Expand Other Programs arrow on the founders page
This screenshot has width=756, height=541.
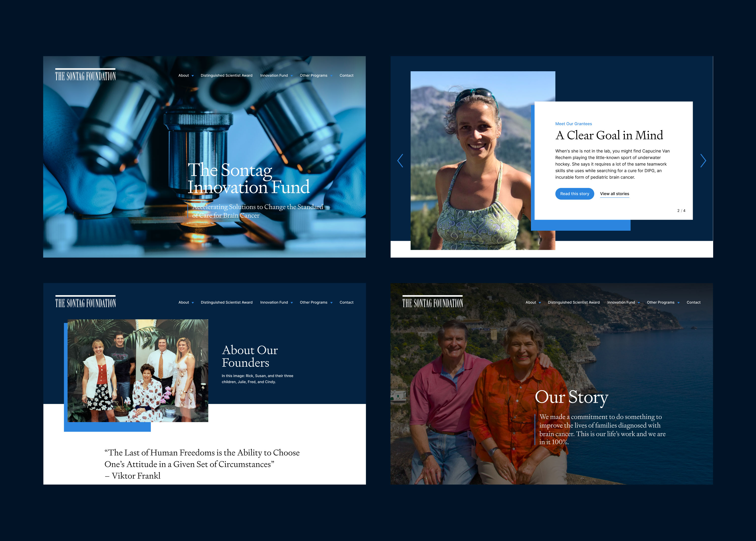(x=331, y=303)
